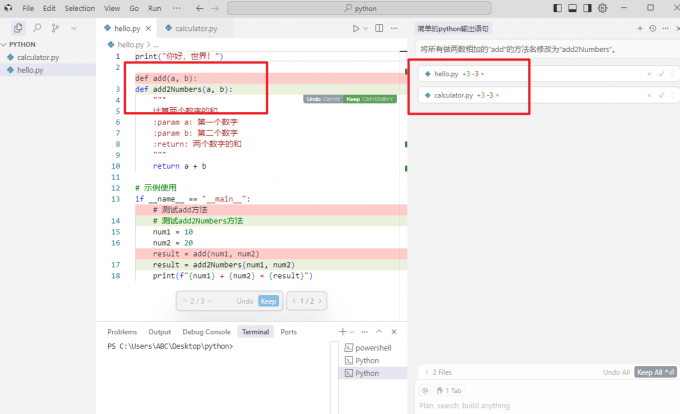Click the Run Python file play button

pyautogui.click(x=355, y=29)
